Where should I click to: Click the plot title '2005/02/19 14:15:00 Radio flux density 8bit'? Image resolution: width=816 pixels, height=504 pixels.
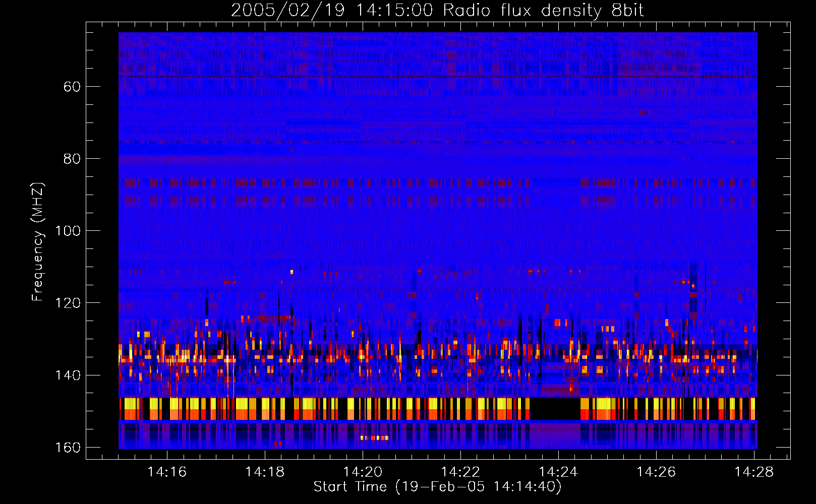437,11
